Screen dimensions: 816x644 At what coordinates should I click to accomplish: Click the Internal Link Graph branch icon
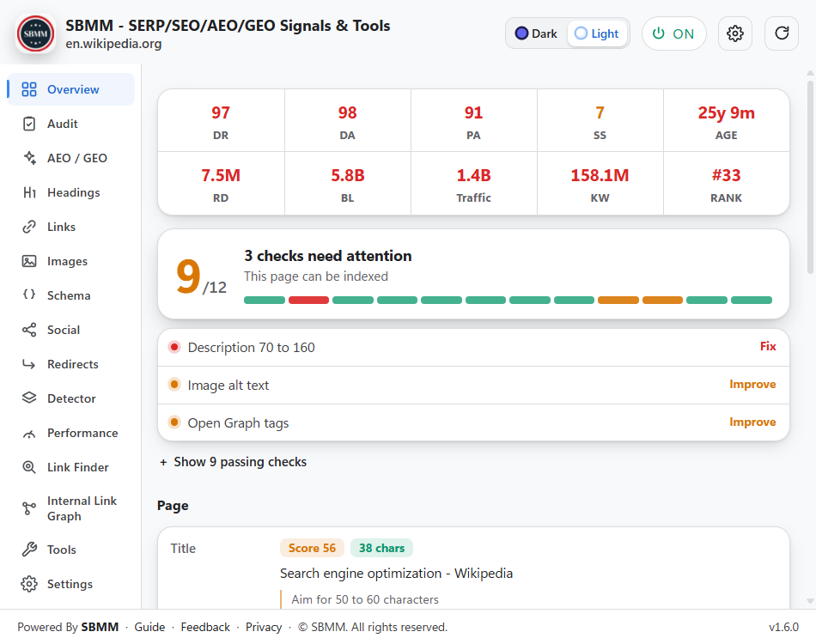(x=29, y=508)
